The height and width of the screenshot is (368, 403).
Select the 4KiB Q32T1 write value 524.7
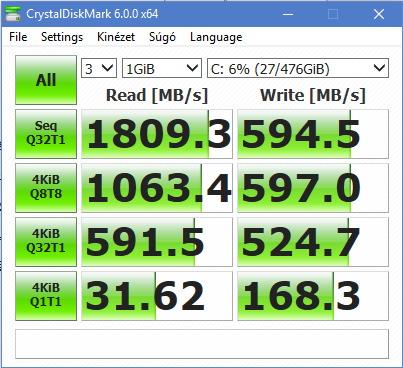[313, 242]
